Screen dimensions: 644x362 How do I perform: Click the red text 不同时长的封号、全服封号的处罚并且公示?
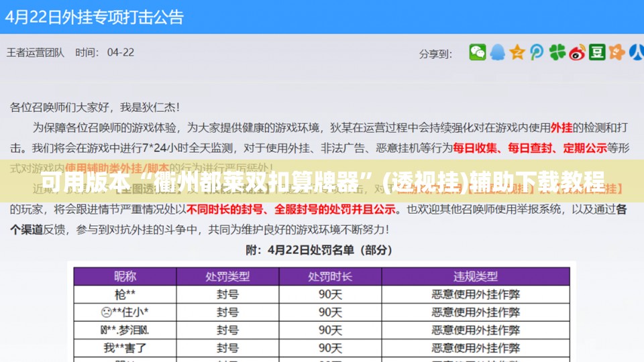point(290,209)
